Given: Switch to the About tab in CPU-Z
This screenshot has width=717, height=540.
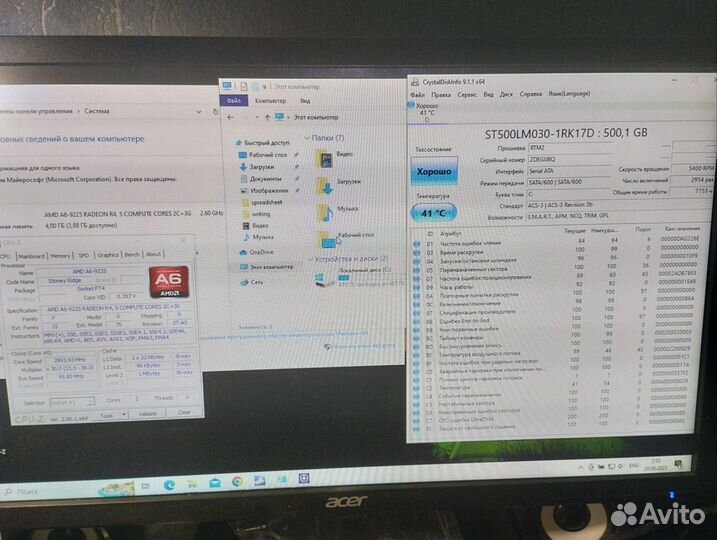Looking at the screenshot, I should (x=153, y=254).
